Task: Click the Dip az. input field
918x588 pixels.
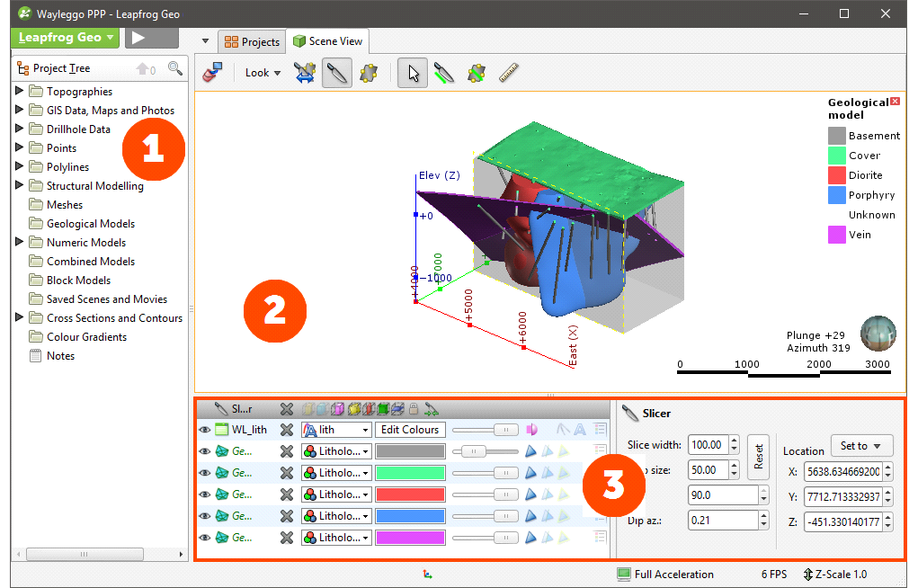Action: (724, 521)
